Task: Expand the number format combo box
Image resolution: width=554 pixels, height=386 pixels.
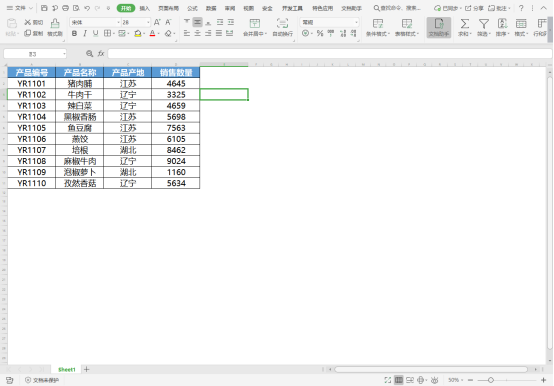Action: [356, 22]
